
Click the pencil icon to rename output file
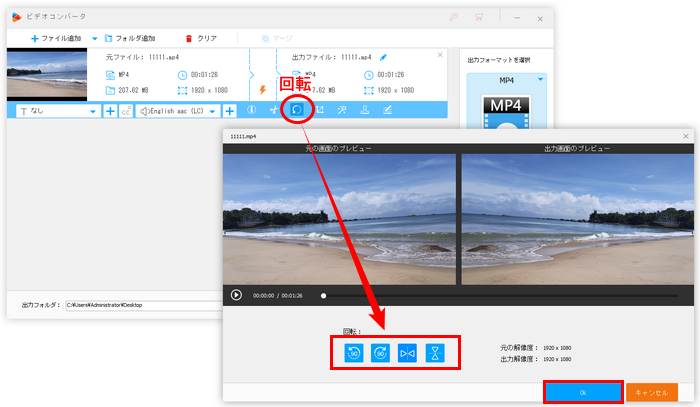(x=383, y=57)
